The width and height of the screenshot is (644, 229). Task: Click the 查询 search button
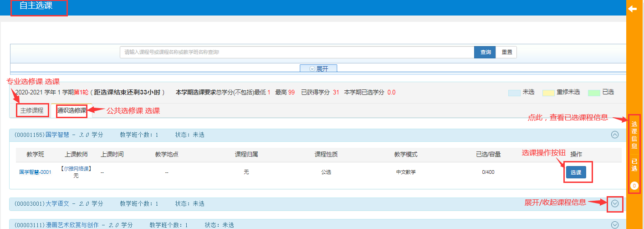485,52
